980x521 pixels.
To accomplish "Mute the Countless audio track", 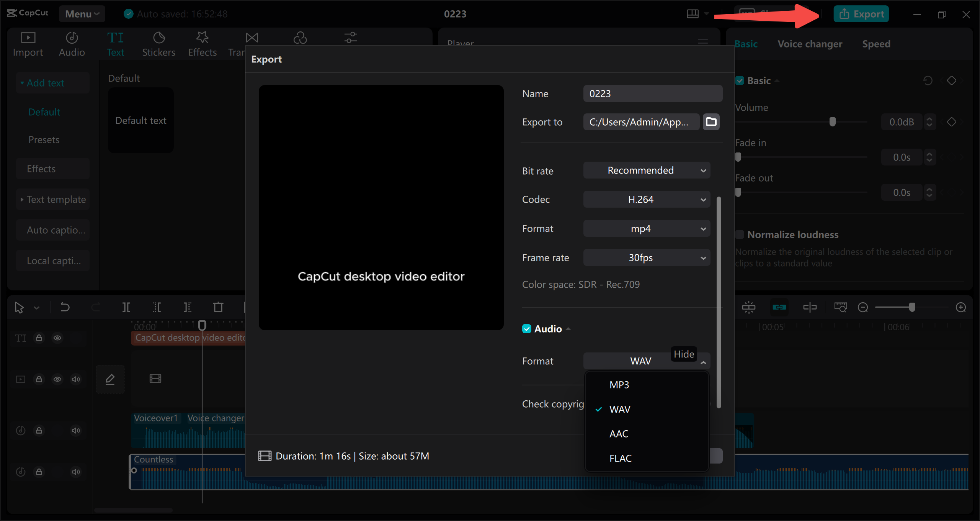I will [75, 472].
